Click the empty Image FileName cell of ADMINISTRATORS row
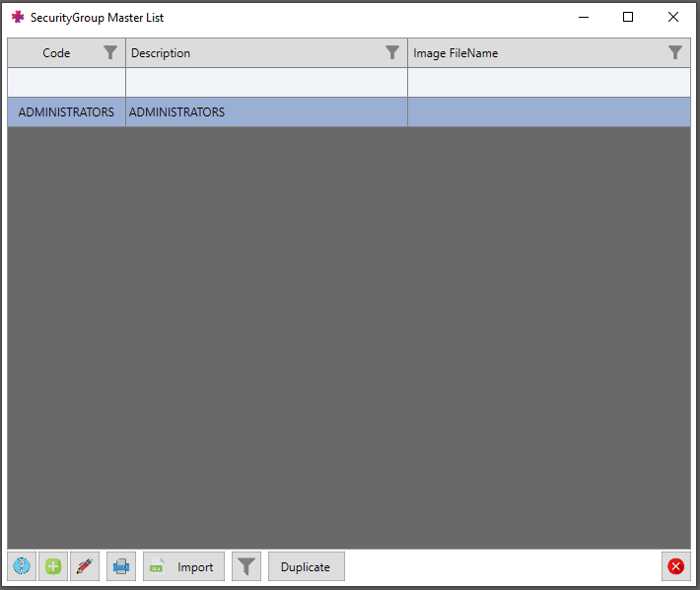Image resolution: width=700 pixels, height=590 pixels. (549, 112)
